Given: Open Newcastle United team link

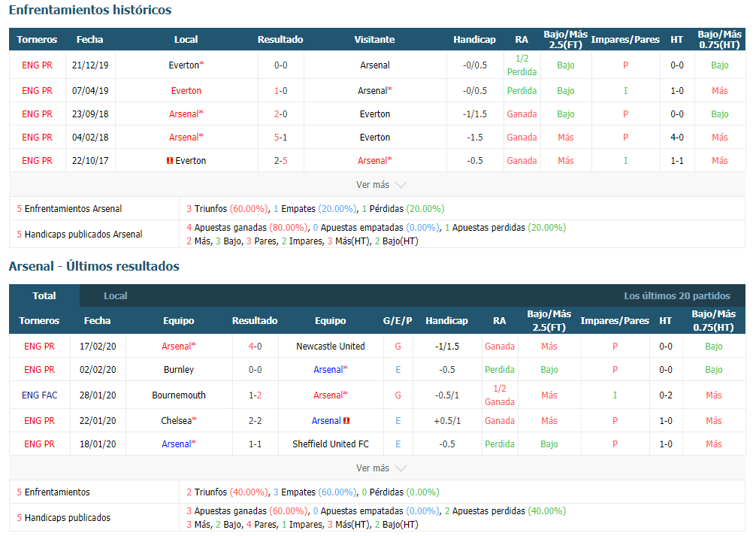Looking at the screenshot, I should pos(330,347).
